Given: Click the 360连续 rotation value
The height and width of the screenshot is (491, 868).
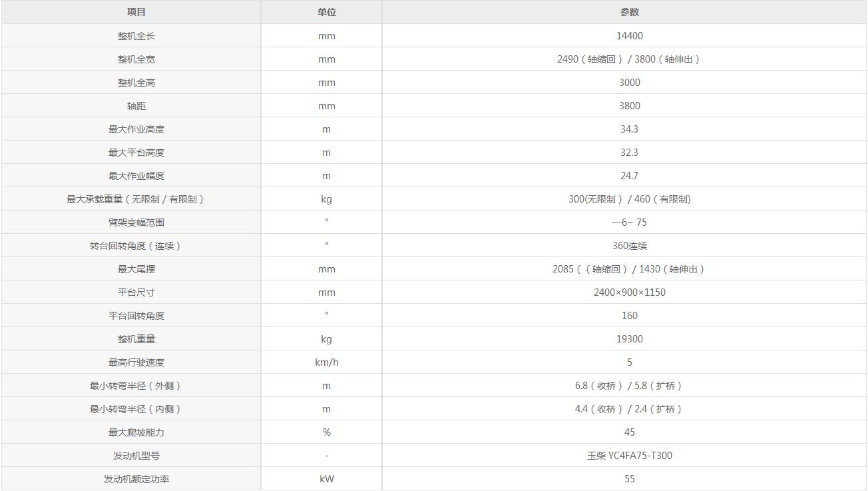Looking at the screenshot, I should pos(629,246).
